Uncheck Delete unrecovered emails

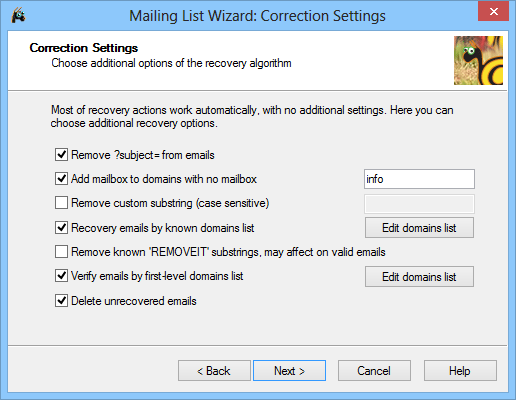[61, 301]
